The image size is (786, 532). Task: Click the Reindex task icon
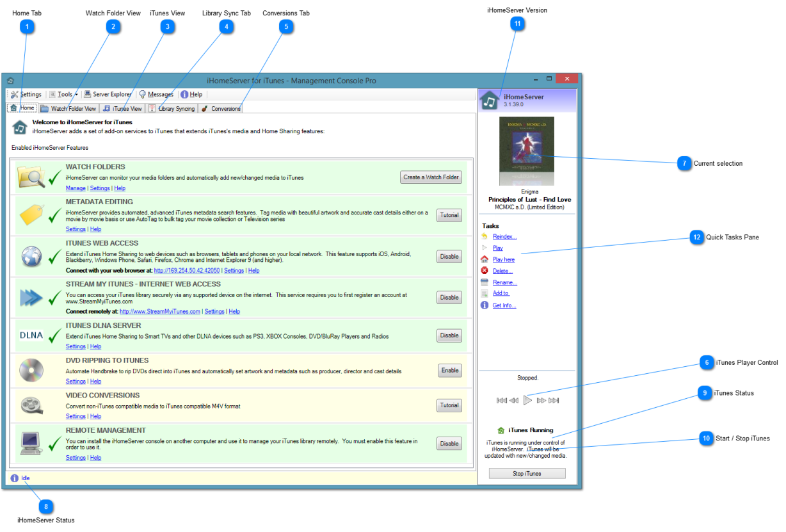[x=485, y=237]
